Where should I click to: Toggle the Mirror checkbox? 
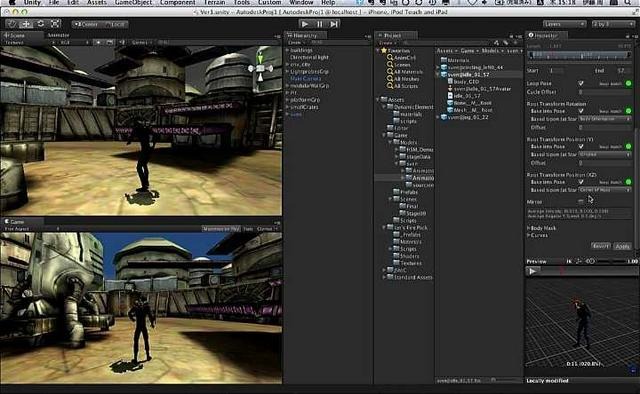click(581, 202)
